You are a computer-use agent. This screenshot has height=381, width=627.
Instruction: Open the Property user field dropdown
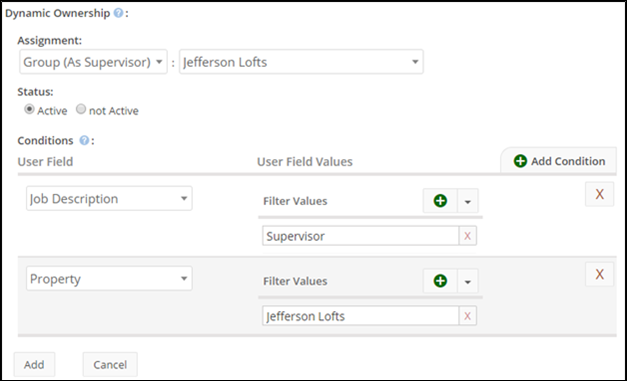[x=109, y=278]
